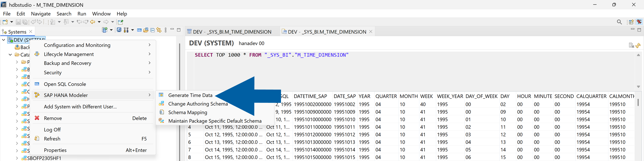
Task: Choose Generate Time Data from submenu
Action: [190, 95]
